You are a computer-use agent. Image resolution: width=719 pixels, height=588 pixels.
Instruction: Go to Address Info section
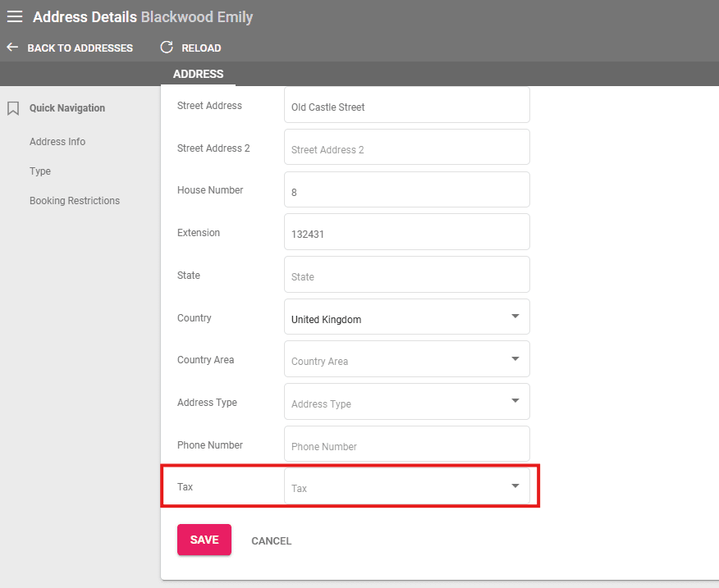(x=57, y=142)
